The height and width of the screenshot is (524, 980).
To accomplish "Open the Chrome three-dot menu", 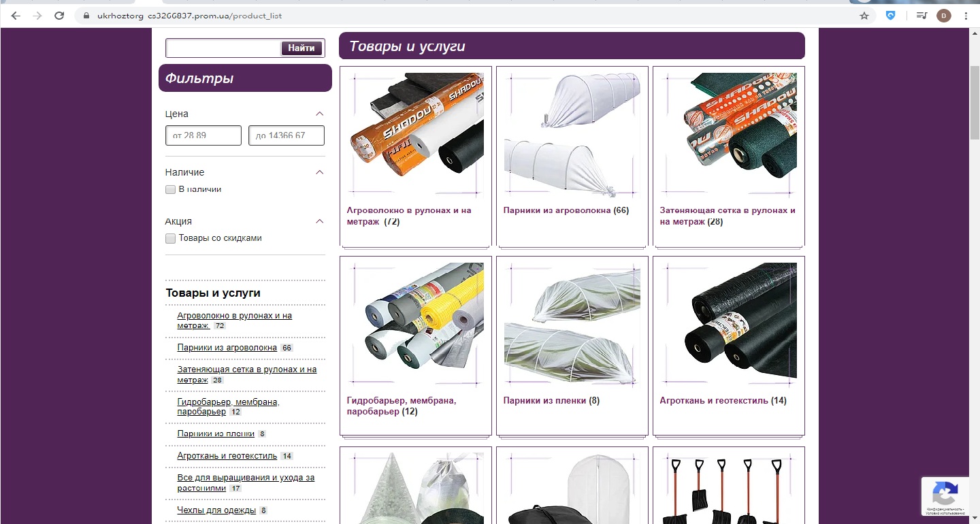I will [966, 16].
